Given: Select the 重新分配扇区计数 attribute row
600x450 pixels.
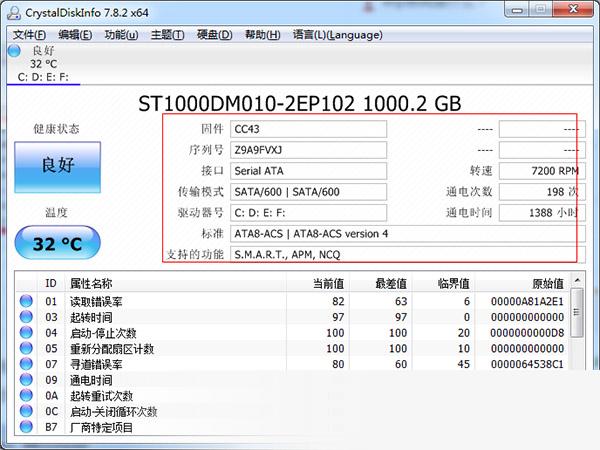Looking at the screenshot, I should click(x=293, y=349).
